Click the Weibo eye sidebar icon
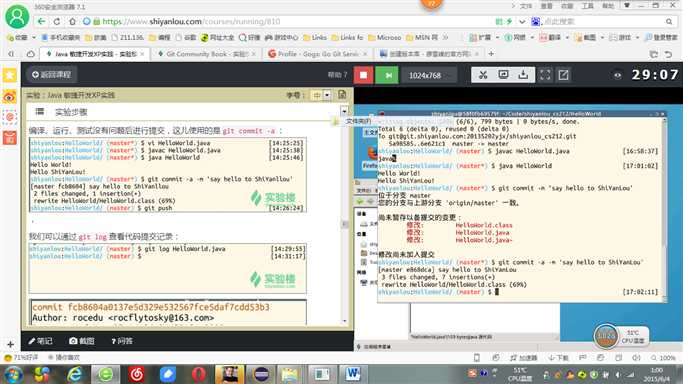Screen dimensions: 683x384 tap(10, 96)
